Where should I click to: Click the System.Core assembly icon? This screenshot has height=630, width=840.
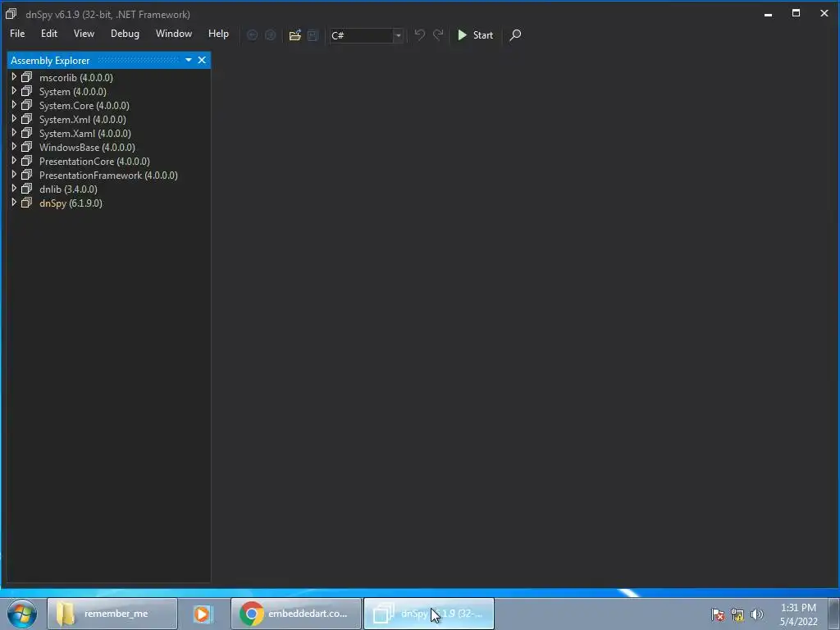(x=27, y=105)
